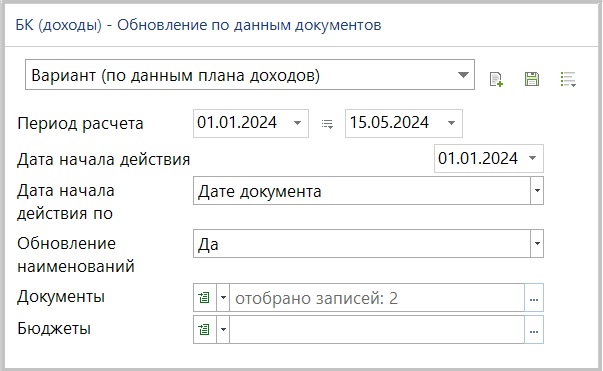603x371 pixels.
Task: Open the variants list icon menu
Action: coord(568,79)
